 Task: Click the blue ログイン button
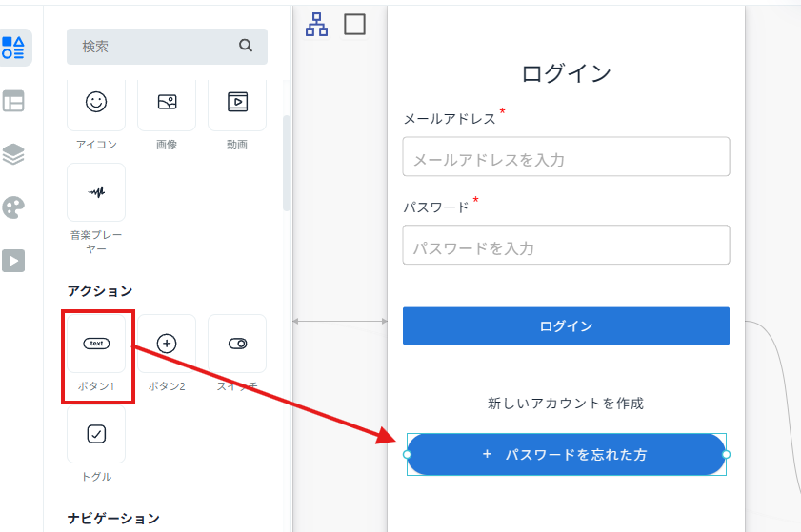(566, 325)
